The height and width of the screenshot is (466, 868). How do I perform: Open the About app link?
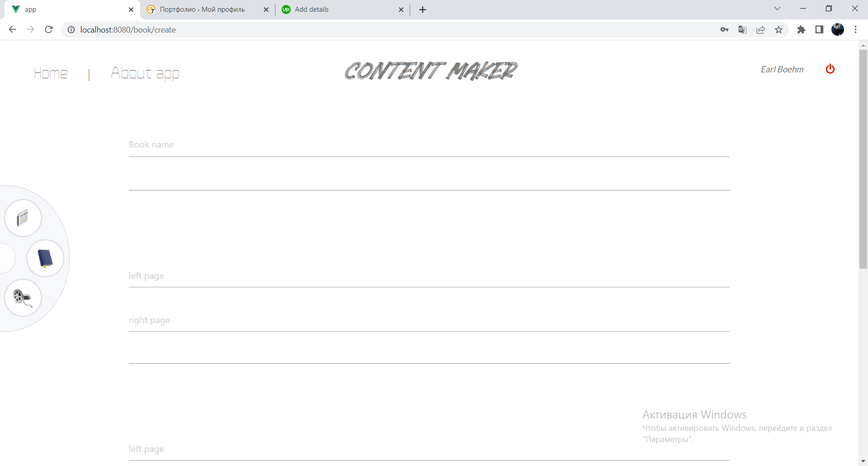point(145,73)
